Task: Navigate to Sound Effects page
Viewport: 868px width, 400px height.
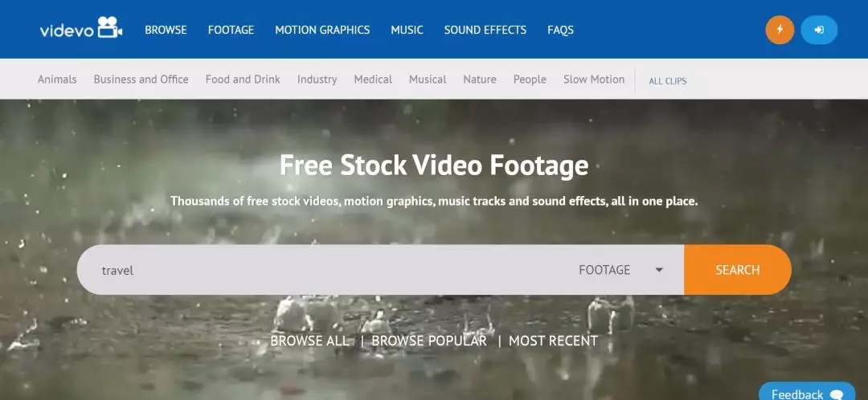Action: 485,30
